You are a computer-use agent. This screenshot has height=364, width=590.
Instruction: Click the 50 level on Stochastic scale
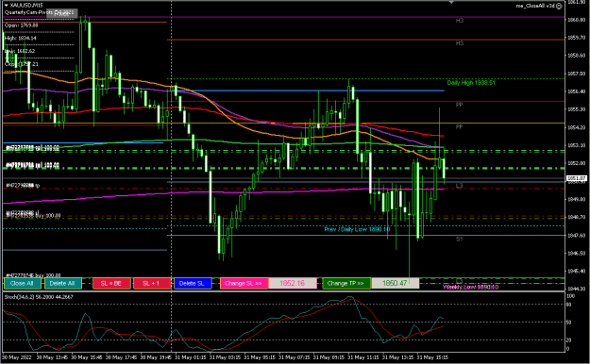coord(568,323)
